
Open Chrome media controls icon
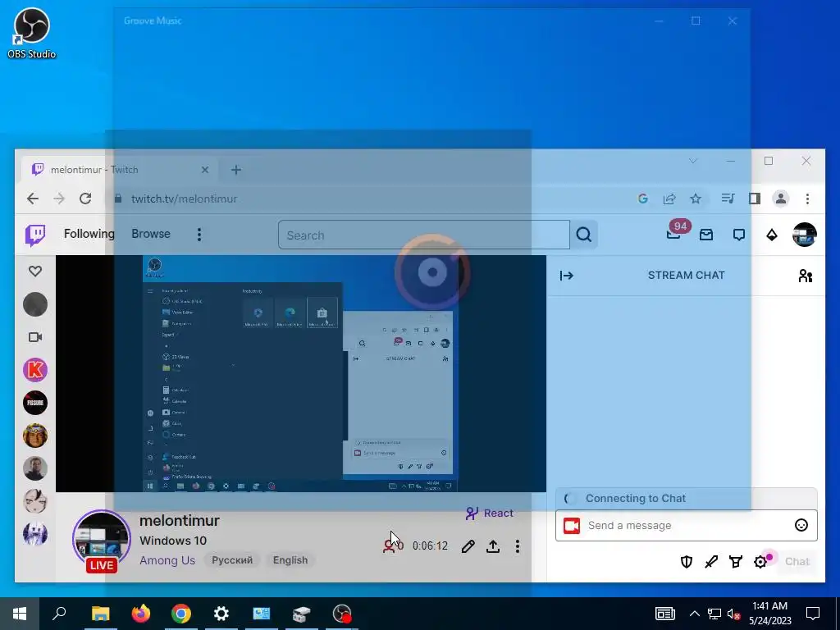pos(728,199)
